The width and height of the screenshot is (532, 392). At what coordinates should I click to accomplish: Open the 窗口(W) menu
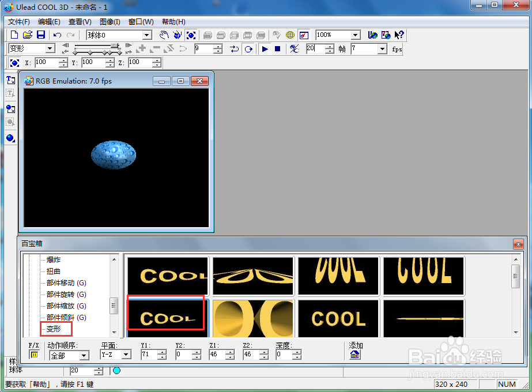(x=141, y=22)
